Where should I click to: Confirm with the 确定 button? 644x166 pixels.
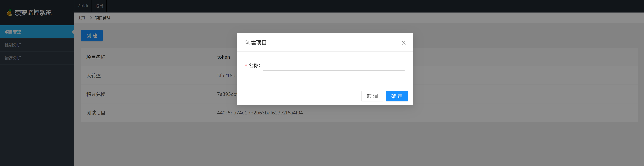397,96
